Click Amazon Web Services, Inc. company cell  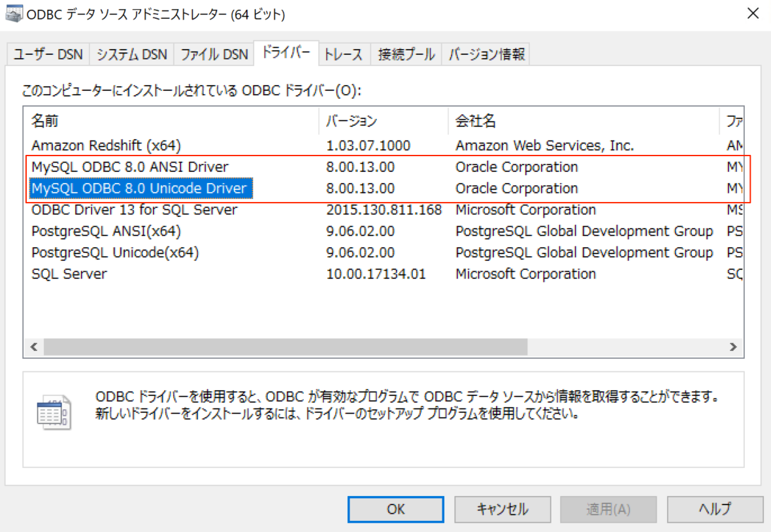point(545,146)
